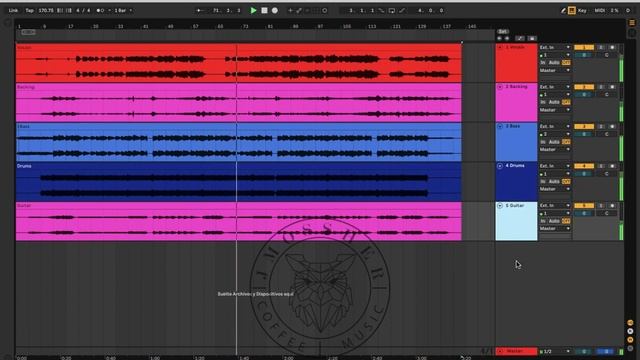Open Master track 1/2 output dropdown
640x360 pixels.
point(555,351)
